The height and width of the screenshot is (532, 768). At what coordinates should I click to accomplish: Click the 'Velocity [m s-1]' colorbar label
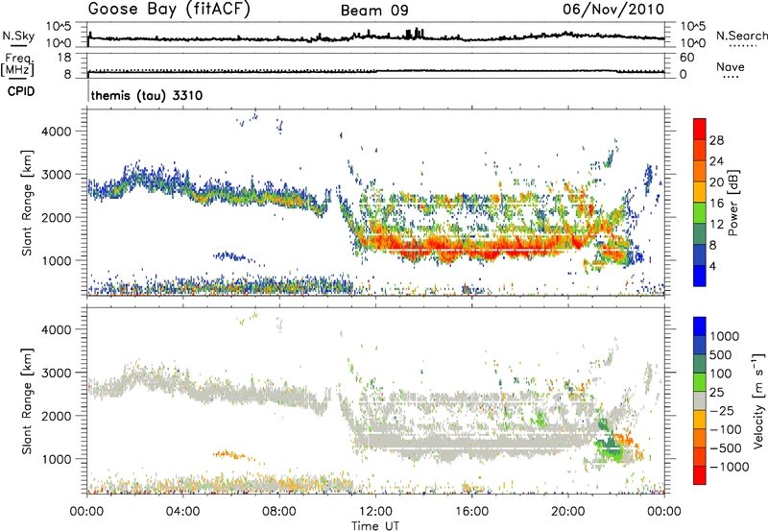(x=758, y=400)
